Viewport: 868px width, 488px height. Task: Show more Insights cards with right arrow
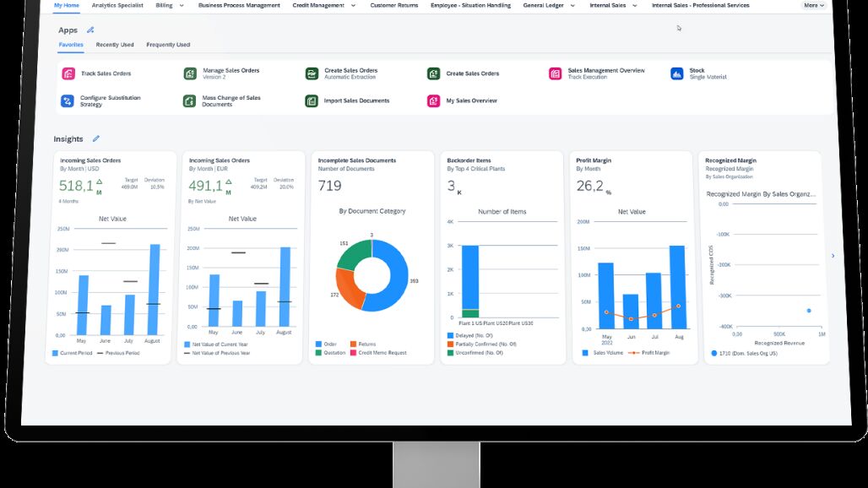coord(833,256)
